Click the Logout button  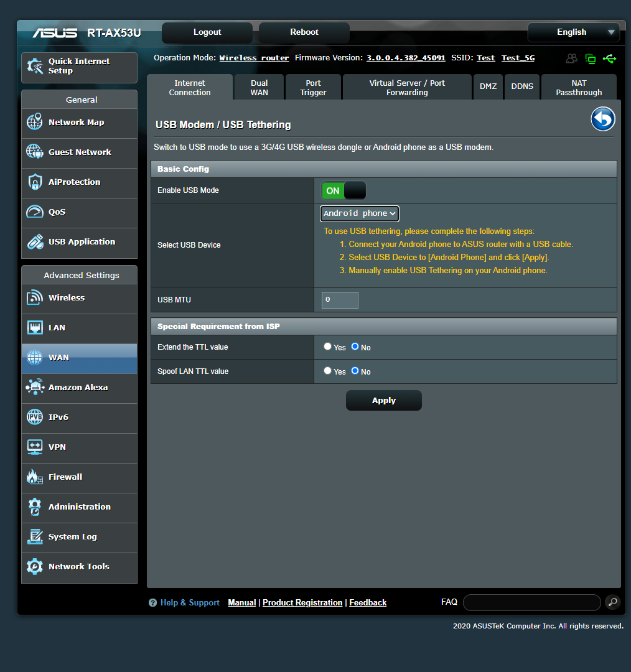point(207,32)
